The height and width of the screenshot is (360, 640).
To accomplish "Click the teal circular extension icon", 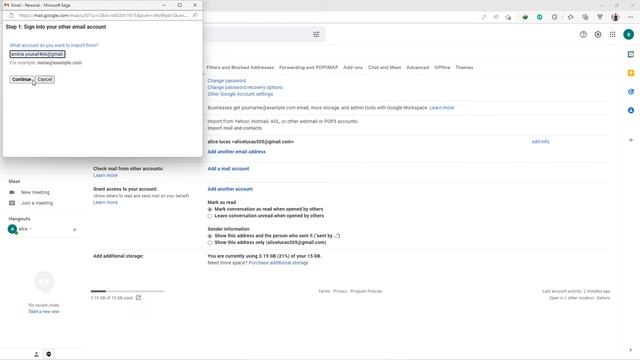I will coord(540,17).
